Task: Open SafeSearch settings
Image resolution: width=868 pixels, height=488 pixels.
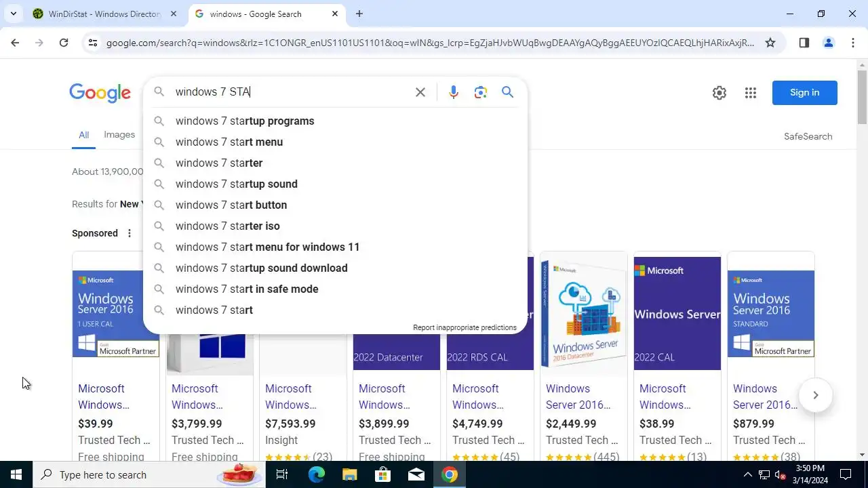Action: pyautogui.click(x=808, y=136)
